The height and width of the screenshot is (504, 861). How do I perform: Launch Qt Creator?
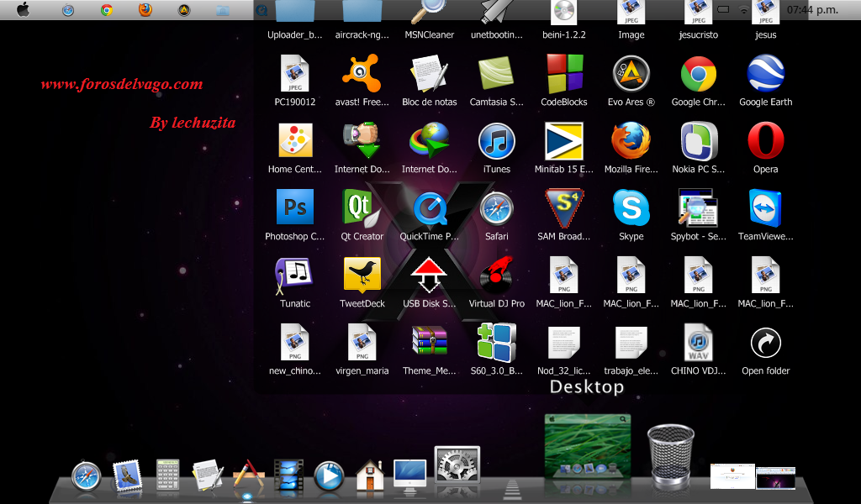point(361,207)
